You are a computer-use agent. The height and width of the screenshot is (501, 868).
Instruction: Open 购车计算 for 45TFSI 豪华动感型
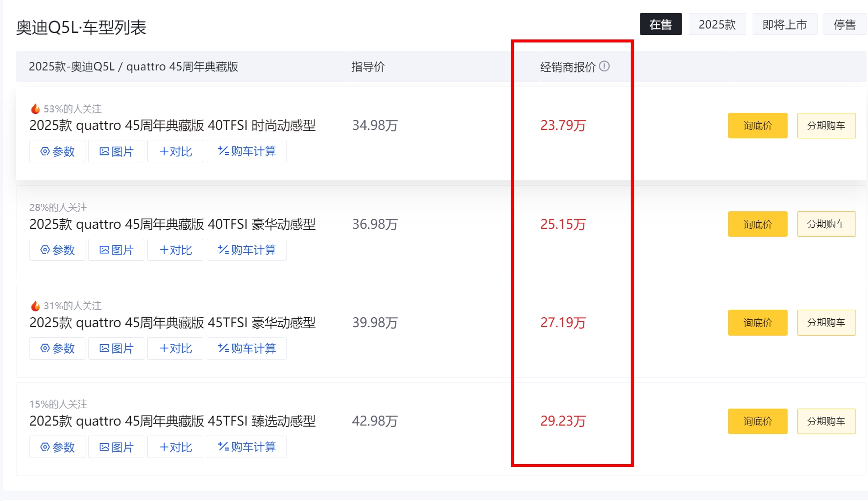(x=247, y=348)
